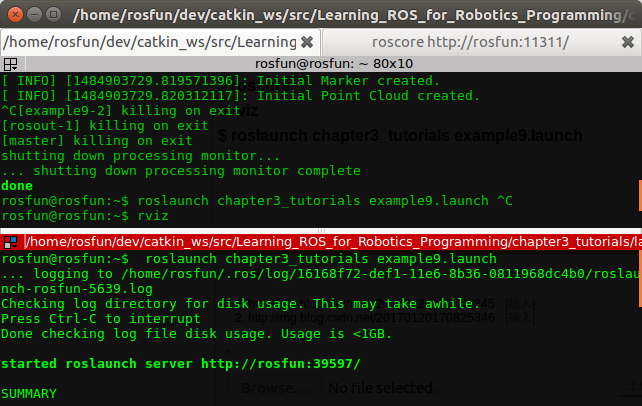Screen dimensions: 642x406
Task: Click the bottom pane orange scrollbar handle
Action: point(640,279)
